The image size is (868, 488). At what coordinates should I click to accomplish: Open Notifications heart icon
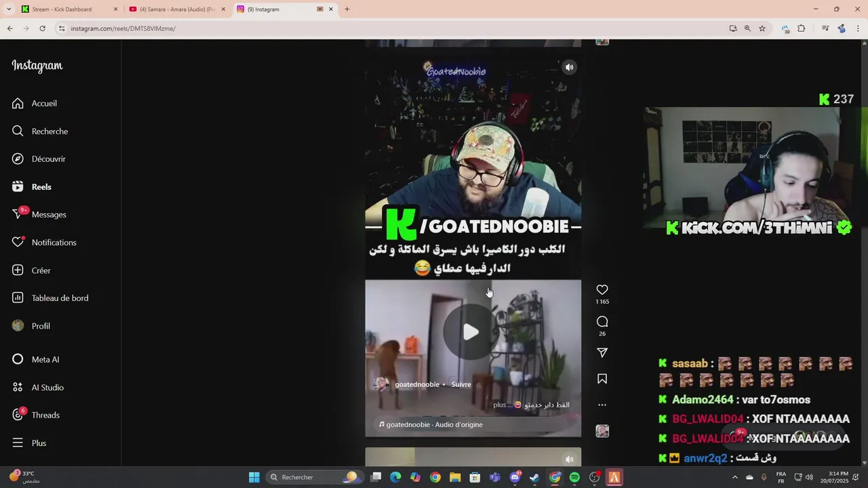tap(44, 242)
